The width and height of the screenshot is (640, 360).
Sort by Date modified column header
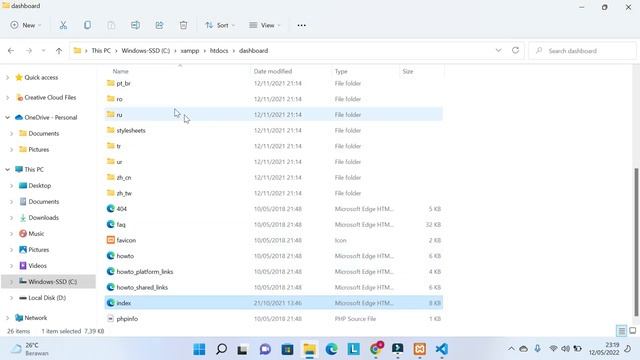(x=273, y=71)
